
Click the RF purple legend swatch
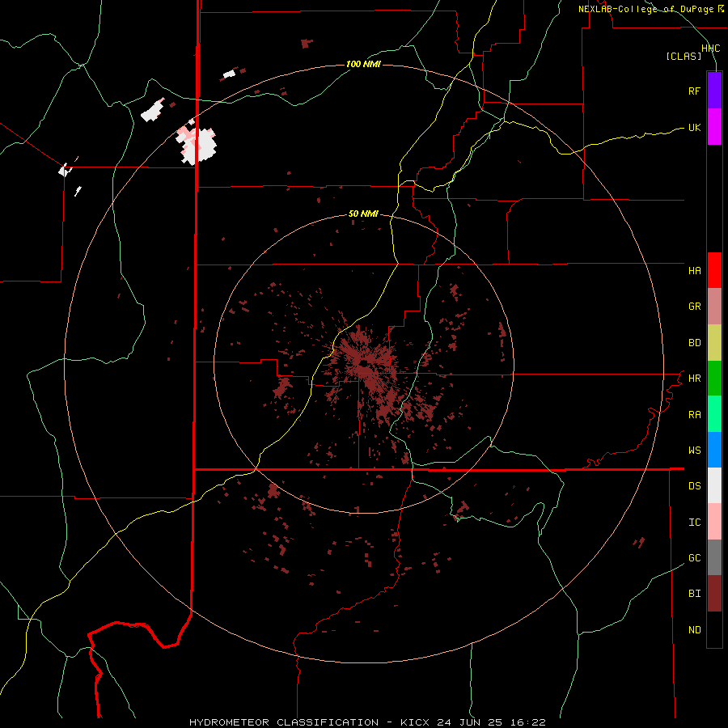pos(714,90)
